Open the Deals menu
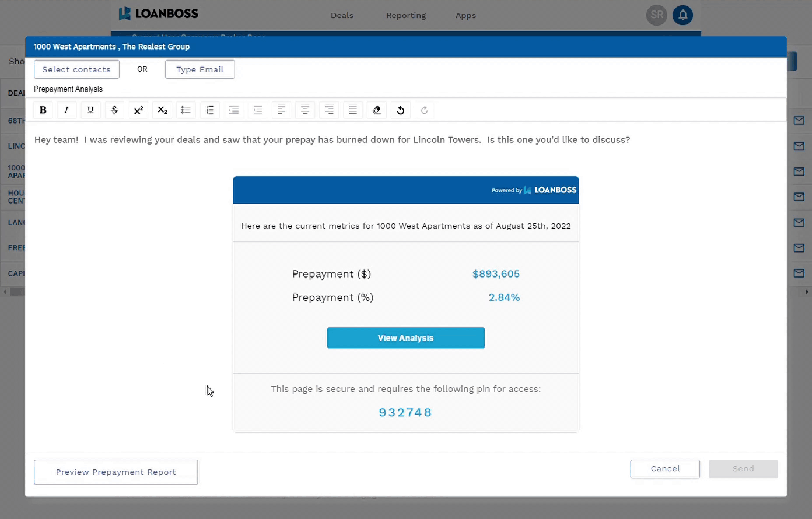 [342, 16]
